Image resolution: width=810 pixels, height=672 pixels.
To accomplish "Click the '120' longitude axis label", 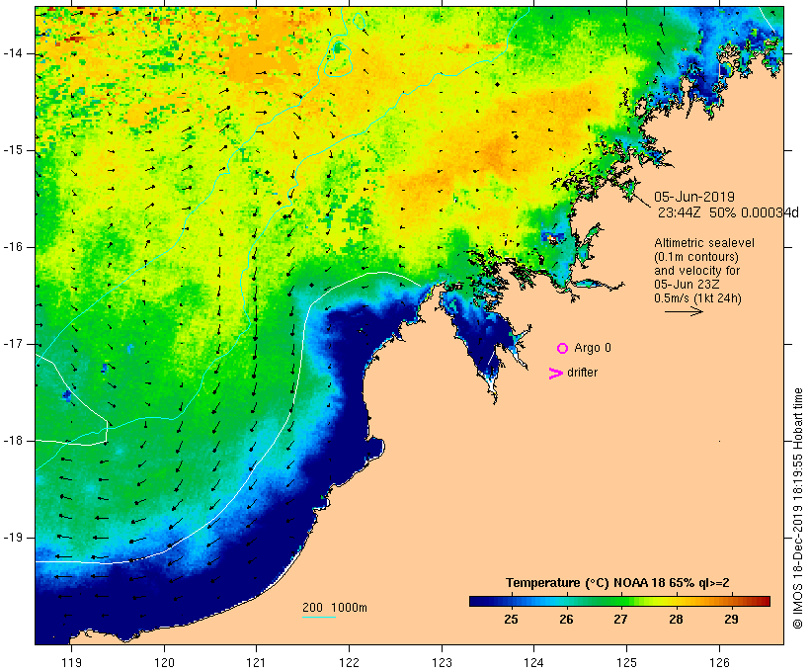I will point(164,662).
